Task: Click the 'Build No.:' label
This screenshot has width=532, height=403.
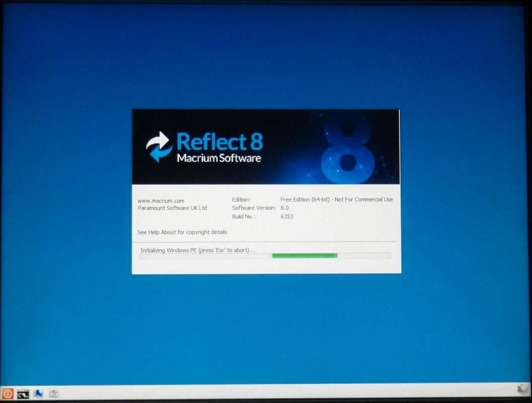Action: (x=244, y=217)
